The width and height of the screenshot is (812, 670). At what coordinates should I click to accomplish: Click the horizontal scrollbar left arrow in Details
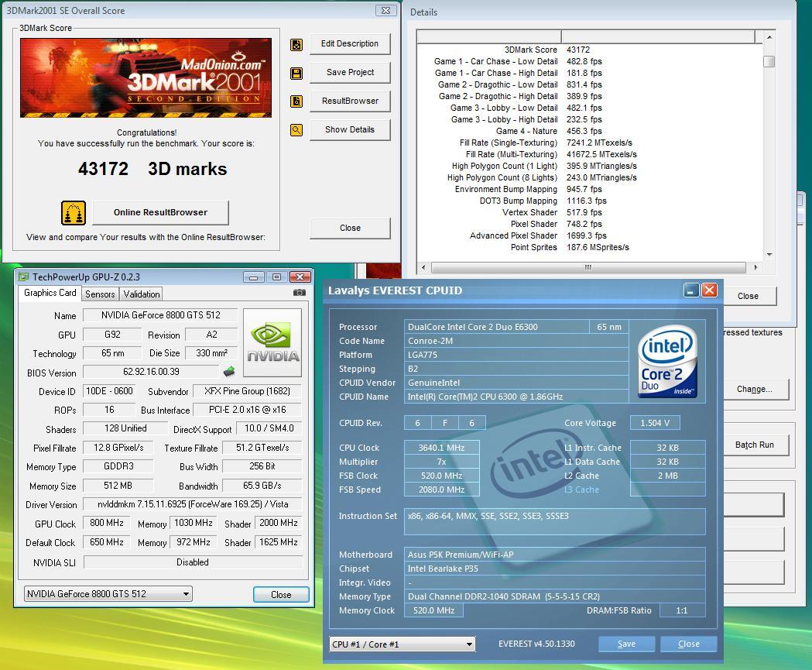[423, 267]
